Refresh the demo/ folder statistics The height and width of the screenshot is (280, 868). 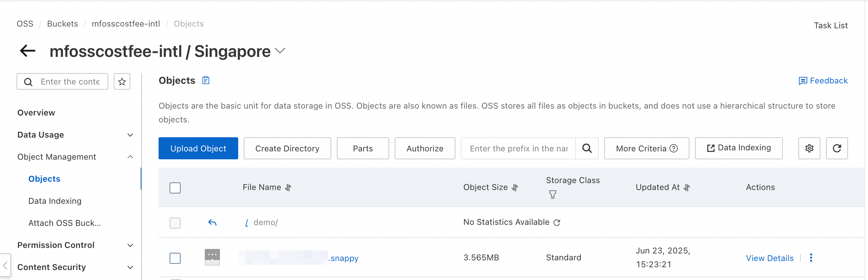click(557, 223)
